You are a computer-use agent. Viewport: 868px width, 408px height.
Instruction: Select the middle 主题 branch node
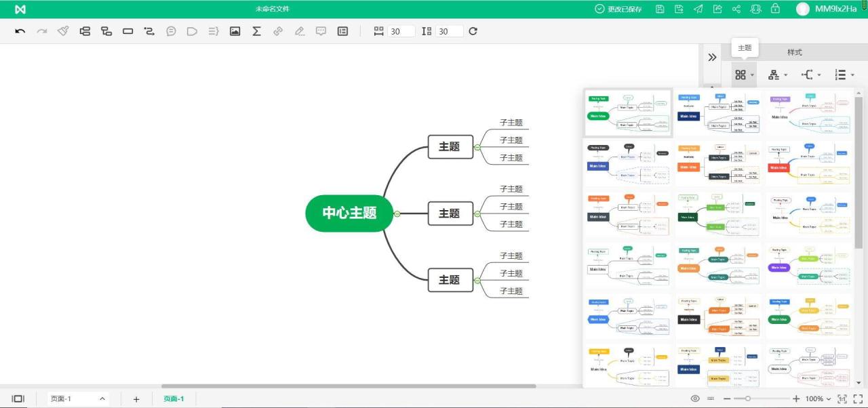[450, 213]
